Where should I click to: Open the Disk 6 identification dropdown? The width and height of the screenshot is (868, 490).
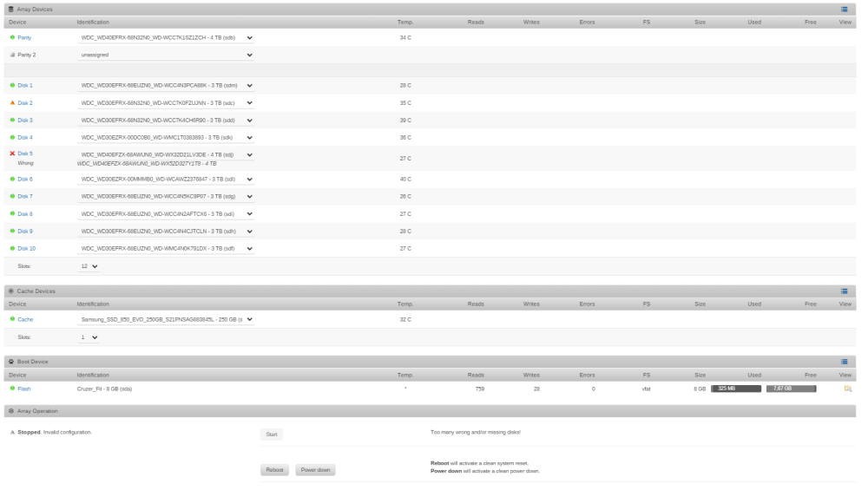(166, 180)
